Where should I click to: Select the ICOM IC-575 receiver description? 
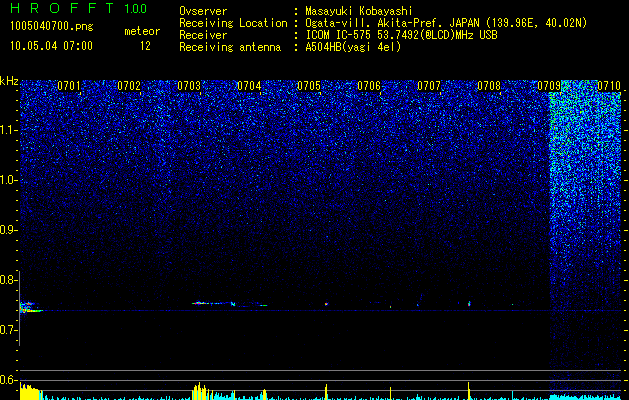401,35
